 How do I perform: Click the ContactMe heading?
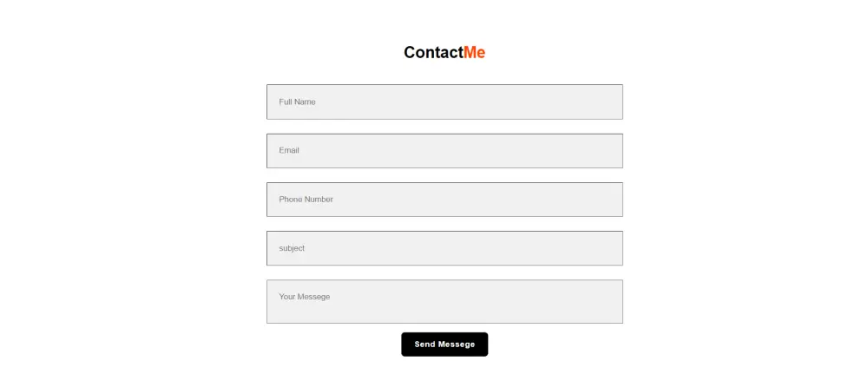tap(444, 52)
